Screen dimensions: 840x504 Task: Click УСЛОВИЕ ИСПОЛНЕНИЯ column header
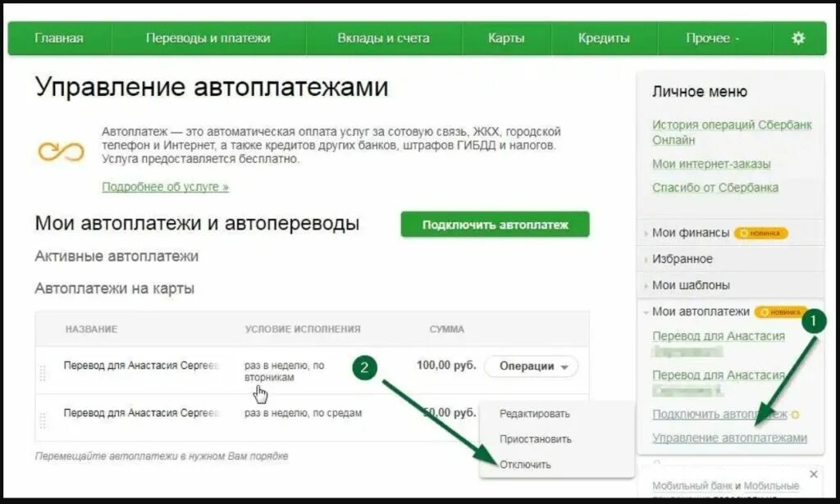[x=303, y=329]
